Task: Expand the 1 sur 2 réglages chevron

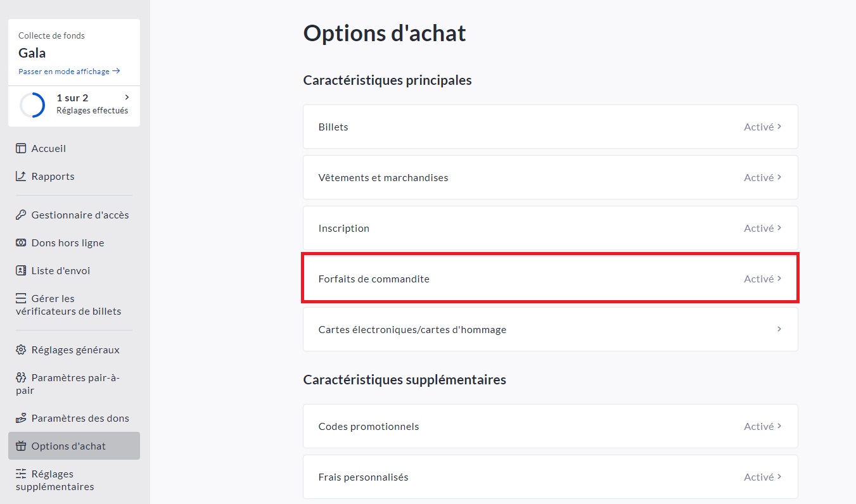Action: (127, 98)
